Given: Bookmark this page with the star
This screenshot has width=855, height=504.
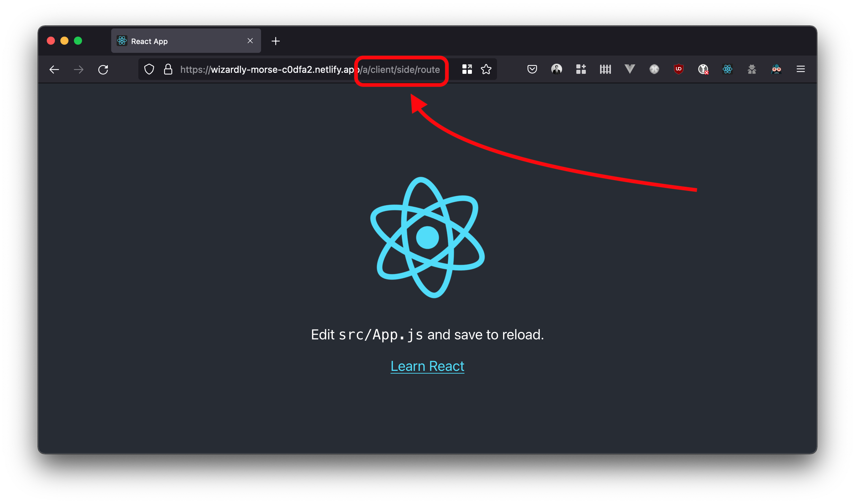Looking at the screenshot, I should point(486,69).
